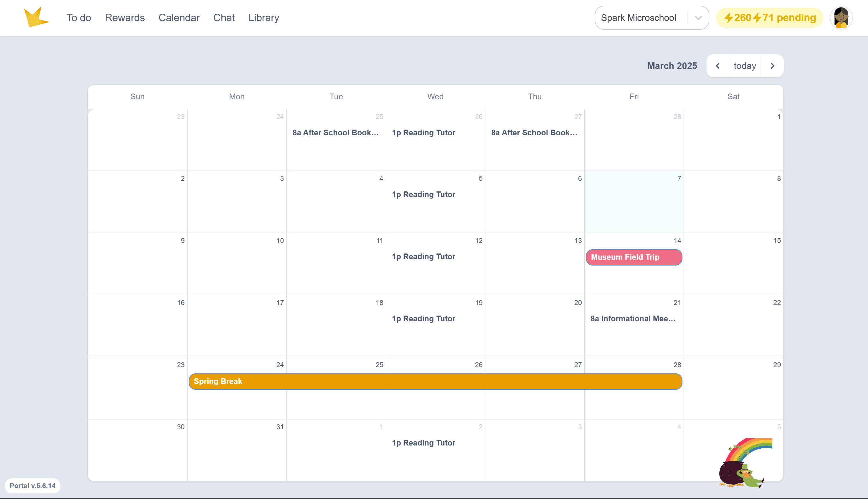Viewport: 868px width, 499px height.
Task: Open the Rewards page
Action: pos(125,18)
